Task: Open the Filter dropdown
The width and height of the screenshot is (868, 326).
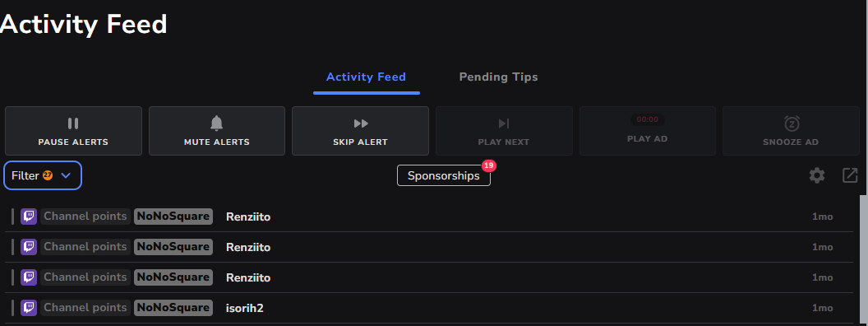Action: 43,175
